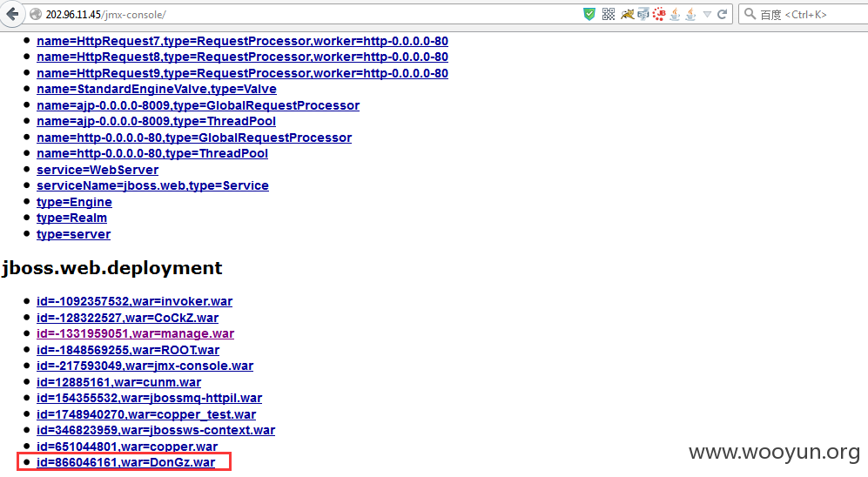Screen dimensions: 868x477
Task: Click the ASP icon in address bar
Action: [643, 15]
